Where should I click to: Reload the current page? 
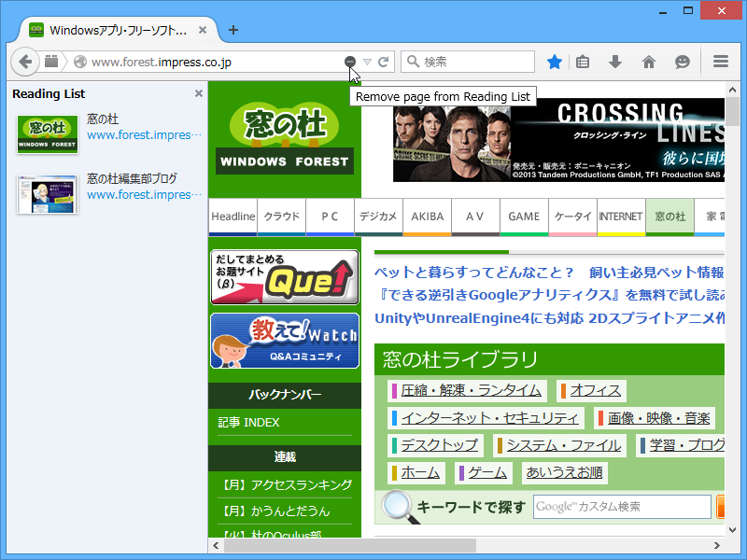(383, 62)
